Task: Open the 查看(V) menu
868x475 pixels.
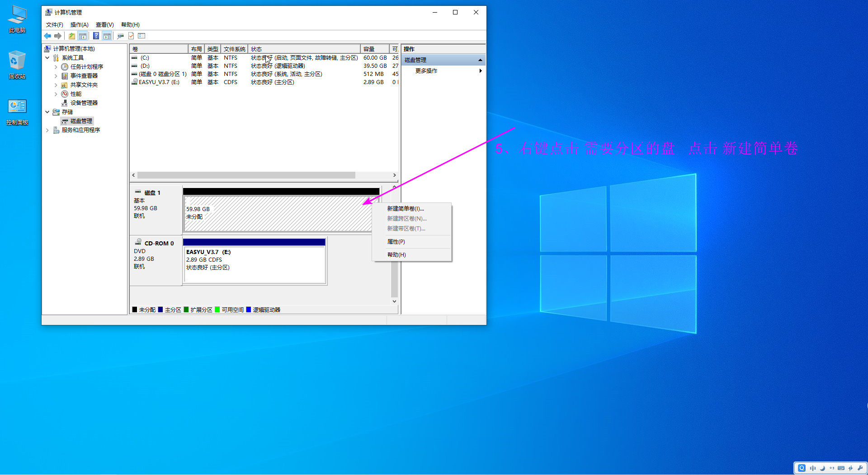Action: [x=105, y=25]
